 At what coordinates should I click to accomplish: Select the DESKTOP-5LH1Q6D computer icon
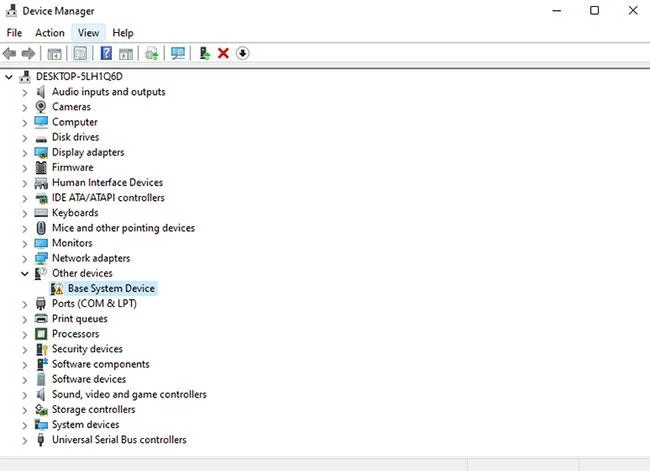25,77
